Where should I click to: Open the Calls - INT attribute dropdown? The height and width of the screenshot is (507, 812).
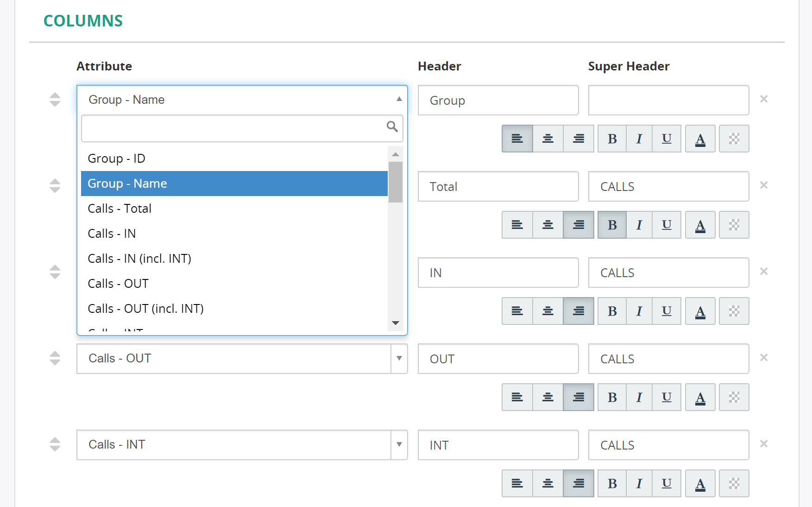click(x=242, y=445)
